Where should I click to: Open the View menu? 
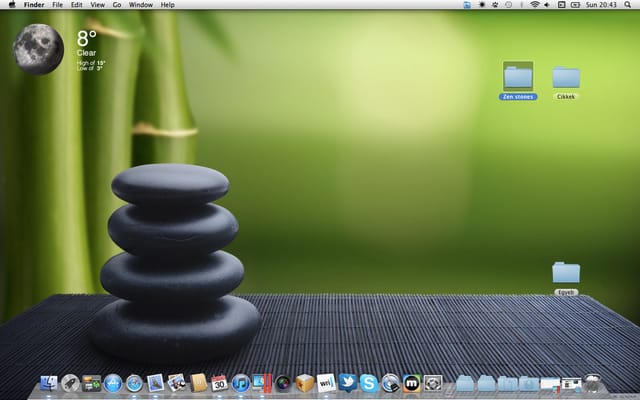point(98,5)
